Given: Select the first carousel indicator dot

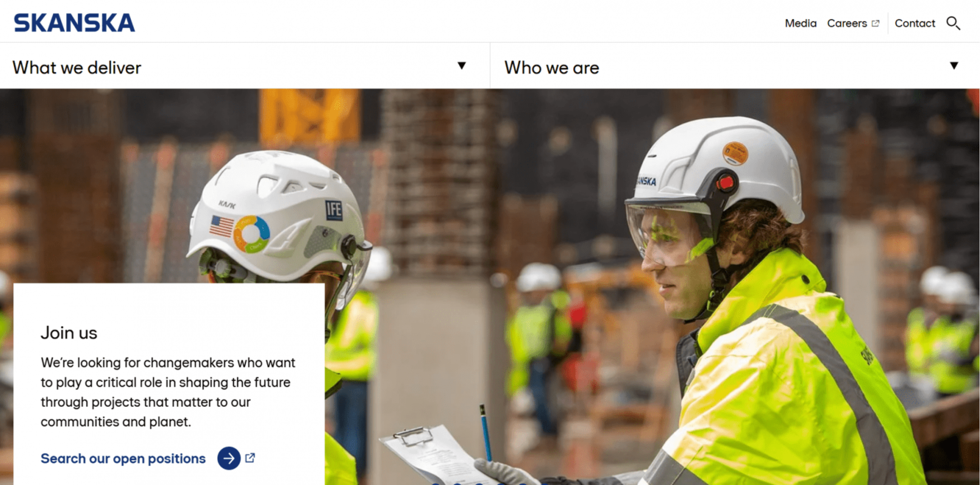Looking at the screenshot, I should click(x=435, y=484).
